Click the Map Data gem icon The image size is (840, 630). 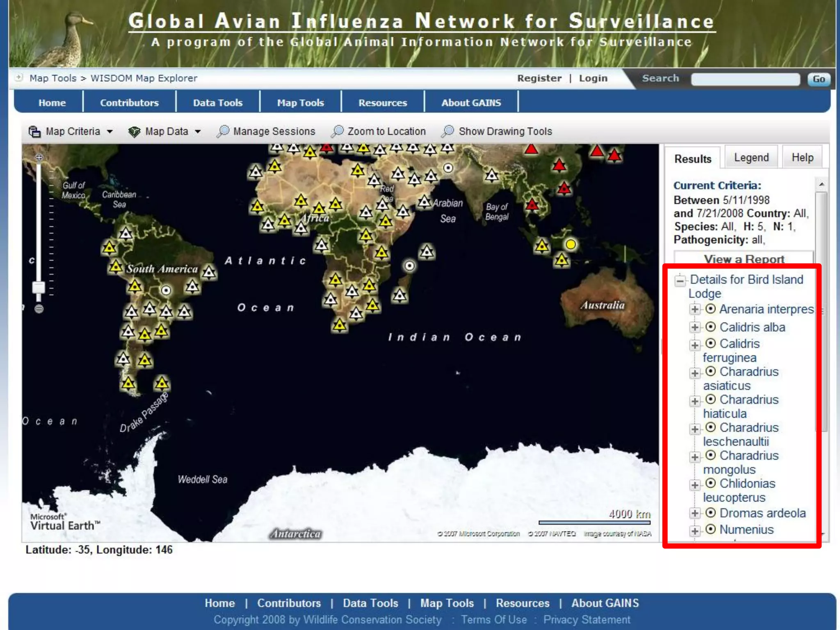coord(134,132)
